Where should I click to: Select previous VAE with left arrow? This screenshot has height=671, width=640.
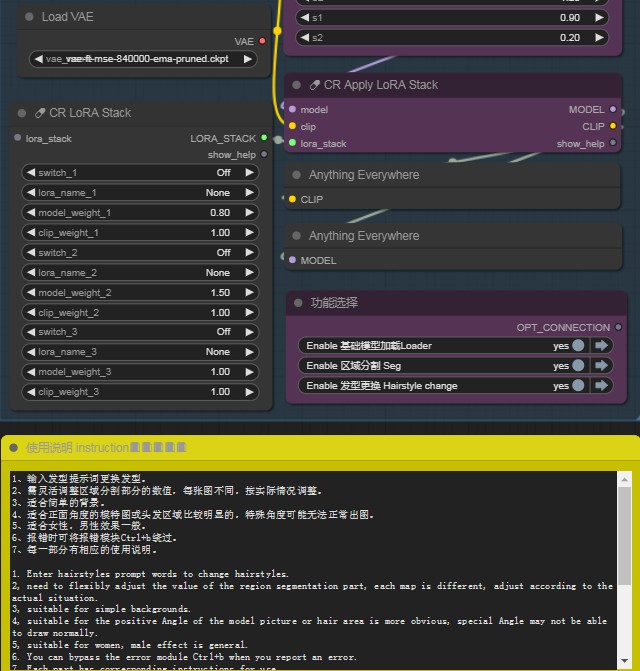point(39,59)
